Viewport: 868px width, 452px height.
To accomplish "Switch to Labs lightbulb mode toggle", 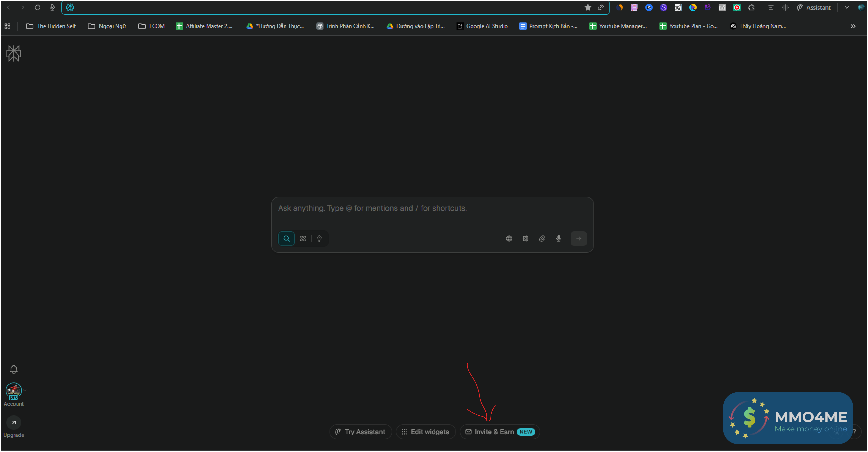I will point(319,239).
